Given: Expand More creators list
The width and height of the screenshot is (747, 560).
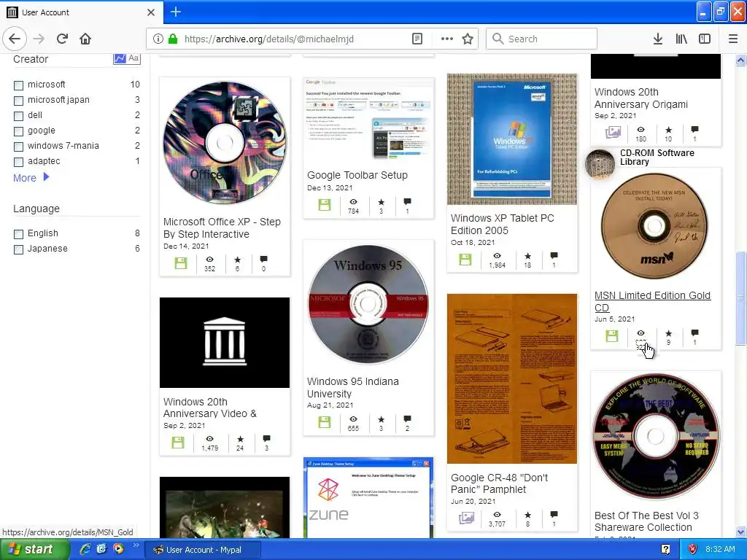Looking at the screenshot, I should point(31,178).
